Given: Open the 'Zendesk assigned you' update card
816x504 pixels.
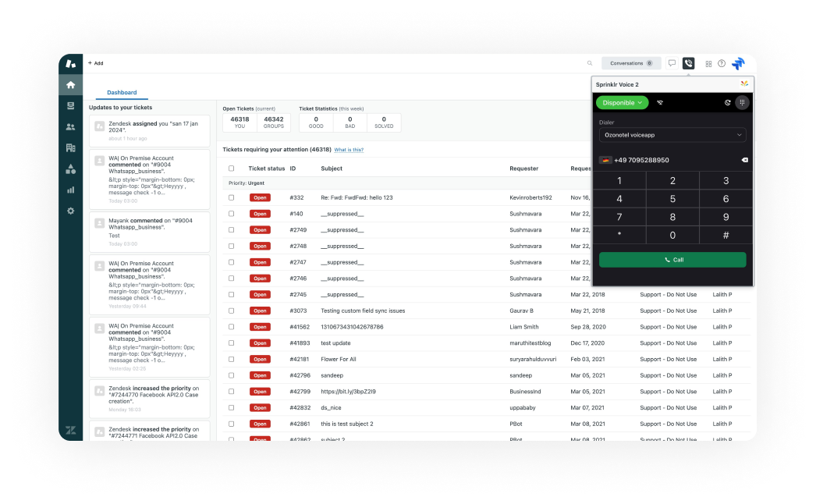Looking at the screenshot, I should 149,131.
